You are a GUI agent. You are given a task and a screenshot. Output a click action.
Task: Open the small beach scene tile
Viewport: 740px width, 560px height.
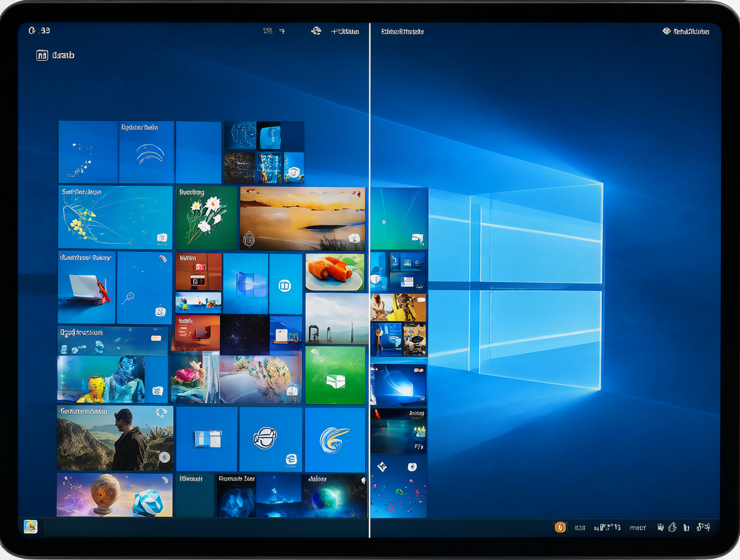(x=198, y=303)
